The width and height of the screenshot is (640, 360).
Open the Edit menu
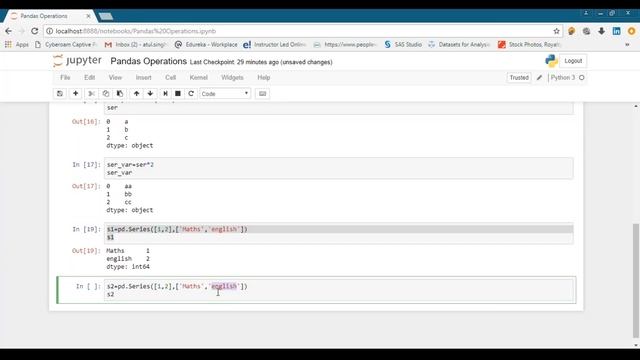(x=89, y=78)
